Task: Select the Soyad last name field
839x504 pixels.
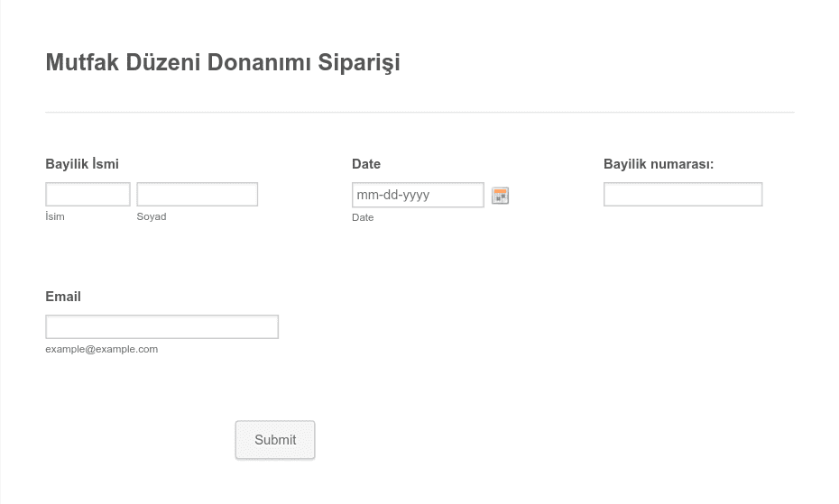Action: (197, 194)
